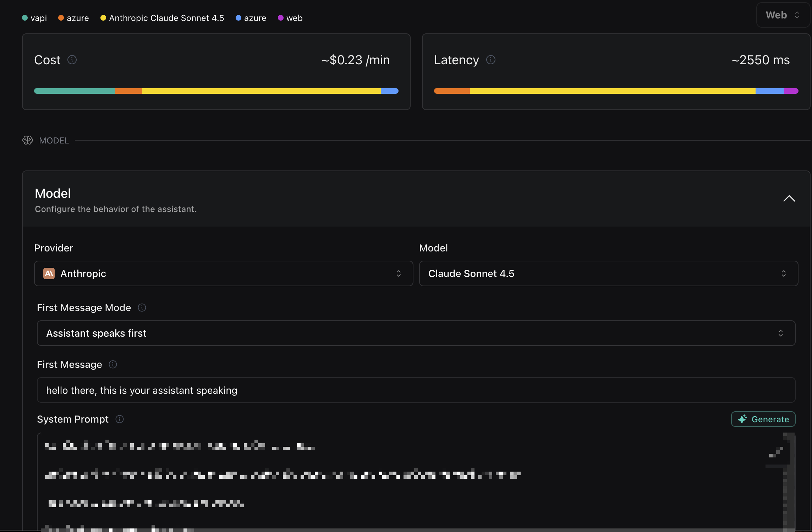The image size is (812, 532).
Task: Click the Cost info icon
Action: 72,60
